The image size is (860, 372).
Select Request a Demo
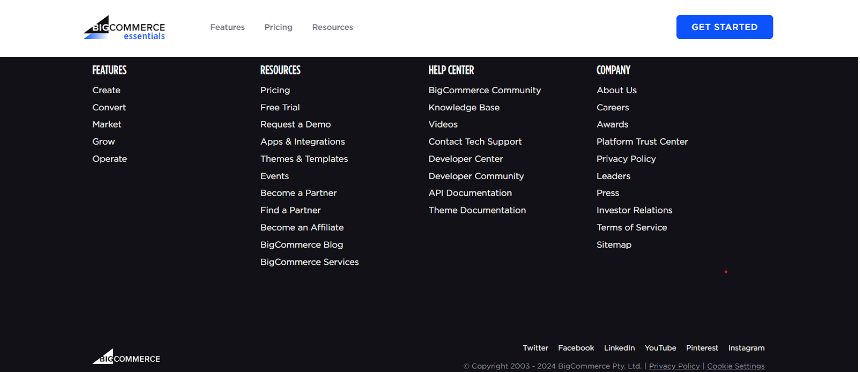click(x=296, y=125)
